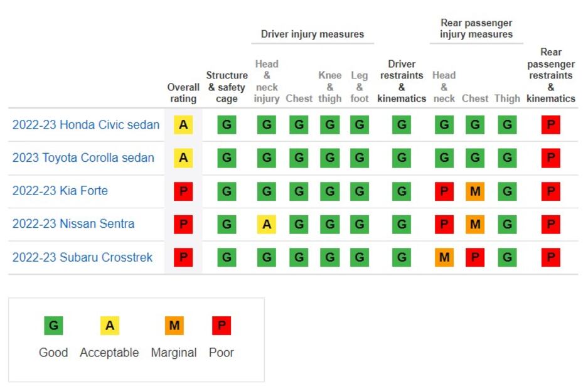Viewport: 588px width, 389px height.
Task: Click Honda Civic's green Structure & safety cage icon
Action: 227,125
